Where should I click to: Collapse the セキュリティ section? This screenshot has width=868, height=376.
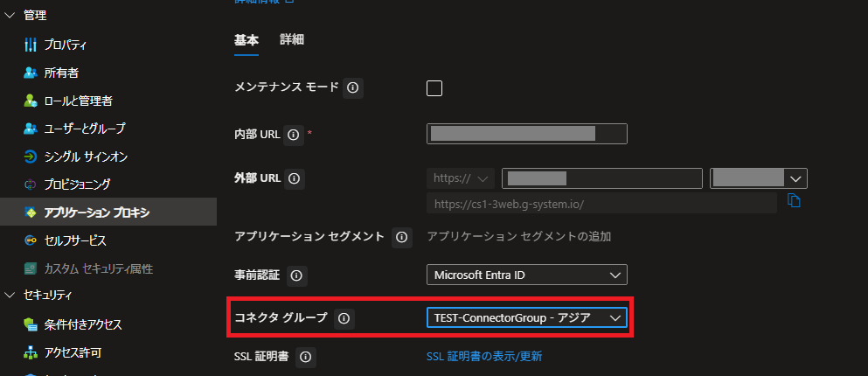(x=10, y=295)
